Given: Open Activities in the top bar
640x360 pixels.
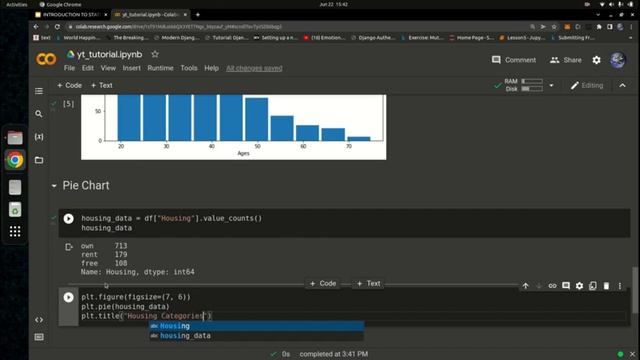Looking at the screenshot, I should click(16, 4).
